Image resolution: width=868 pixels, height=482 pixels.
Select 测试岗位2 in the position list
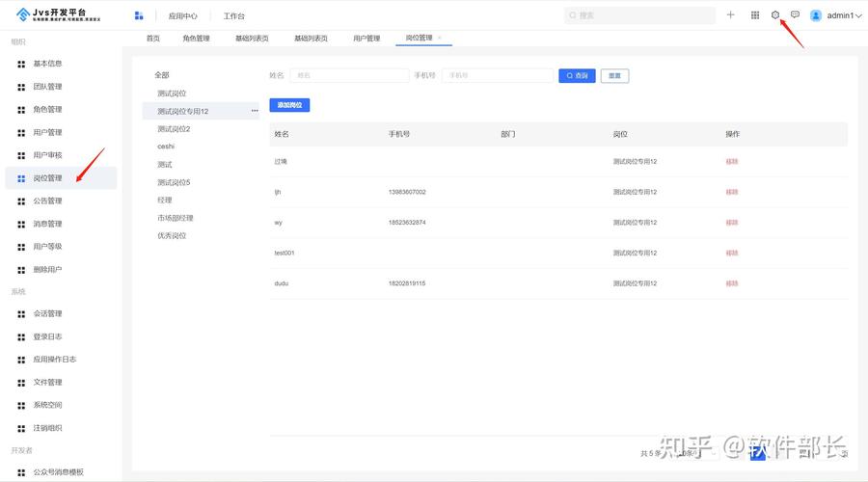(174, 129)
